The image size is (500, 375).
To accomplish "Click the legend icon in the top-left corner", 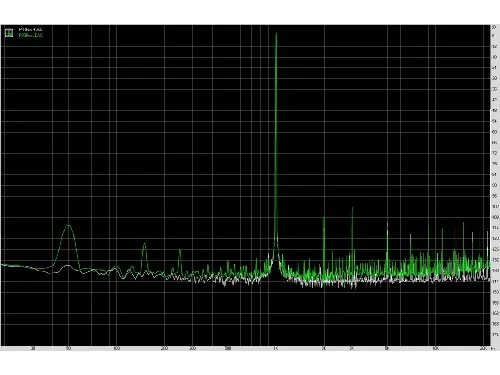I will 9,33.
